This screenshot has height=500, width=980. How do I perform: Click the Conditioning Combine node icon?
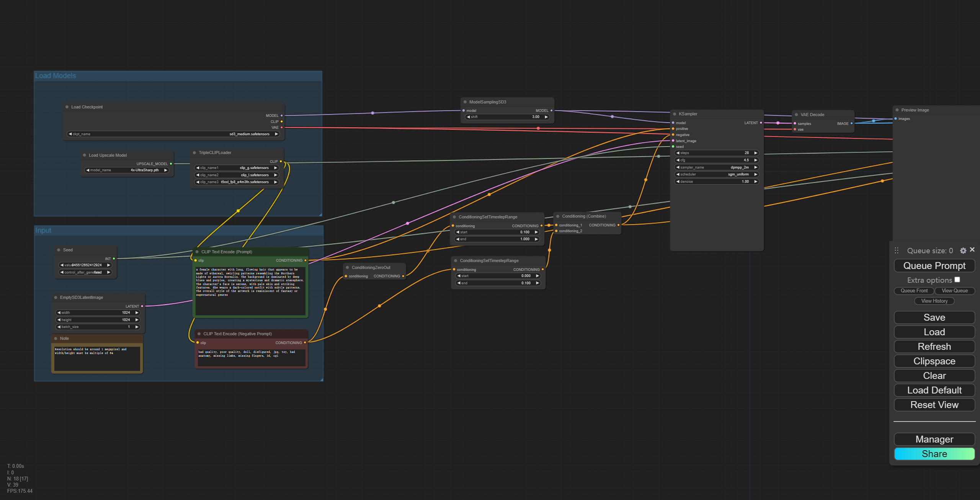[558, 216]
